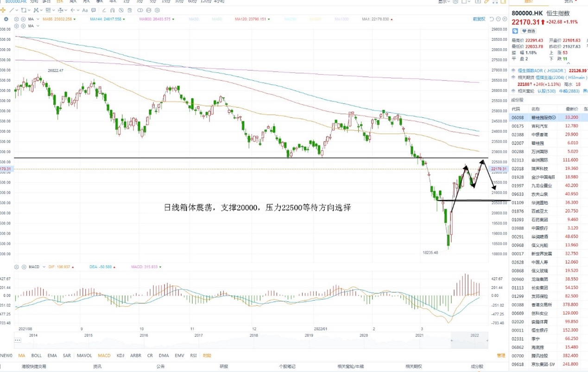Remove the second MA indicator
Viewport: 588px width, 372px height.
click(x=23, y=26)
